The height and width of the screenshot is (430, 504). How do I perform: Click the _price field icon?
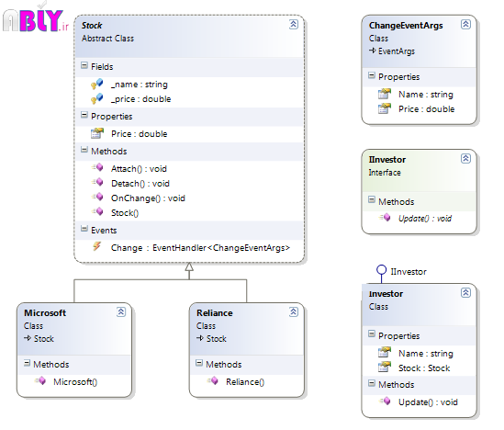click(x=96, y=98)
